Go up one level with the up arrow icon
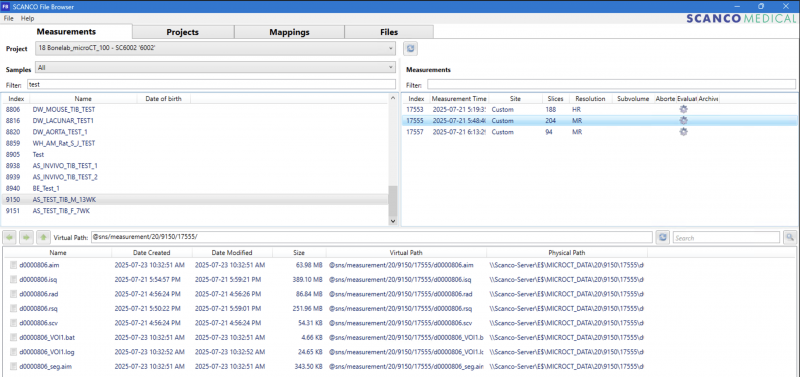 coord(44,237)
